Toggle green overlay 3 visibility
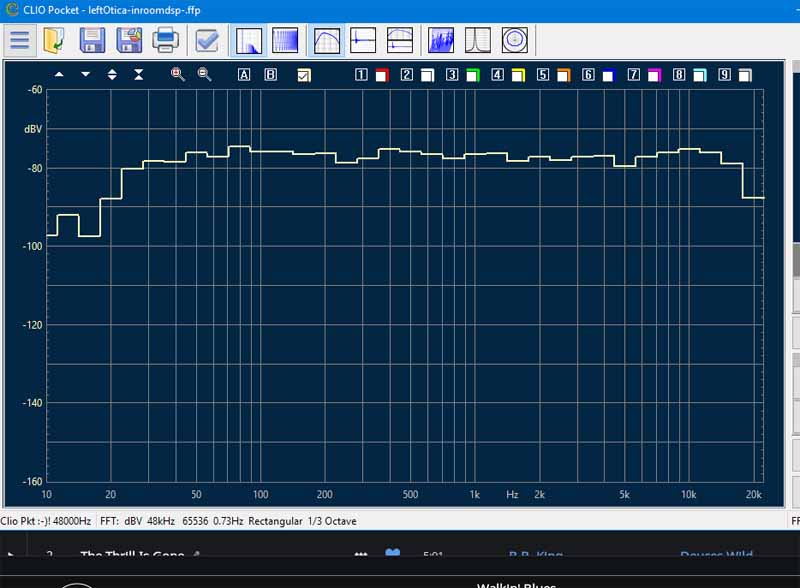The width and height of the screenshot is (800, 588). tap(473, 76)
